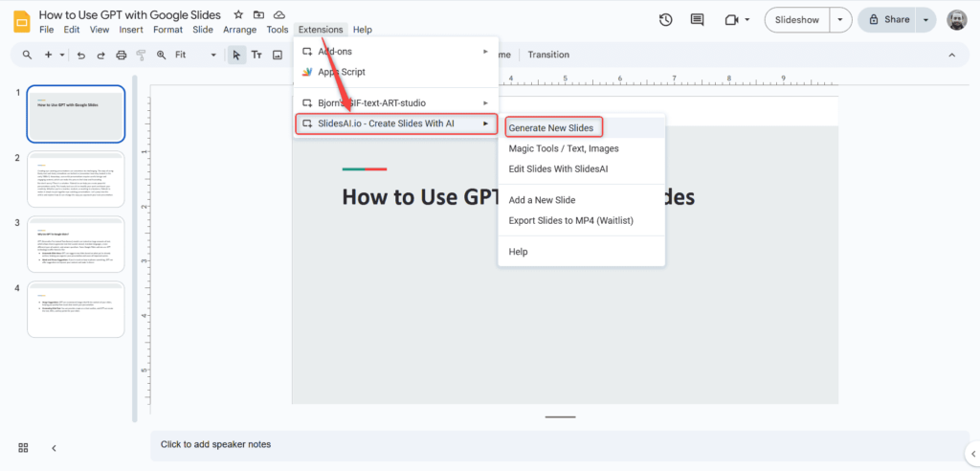Click the print icon in the toolbar

121,56
